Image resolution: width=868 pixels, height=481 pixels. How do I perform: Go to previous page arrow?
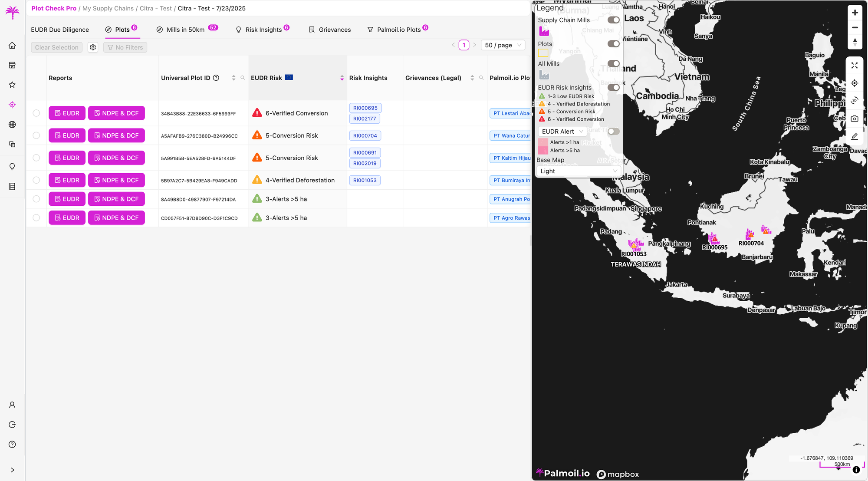point(453,45)
